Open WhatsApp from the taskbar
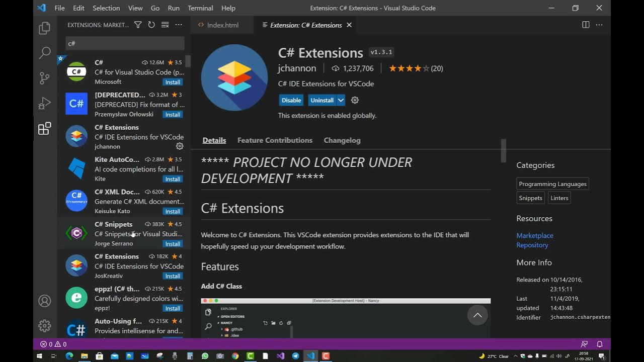 coord(205,356)
